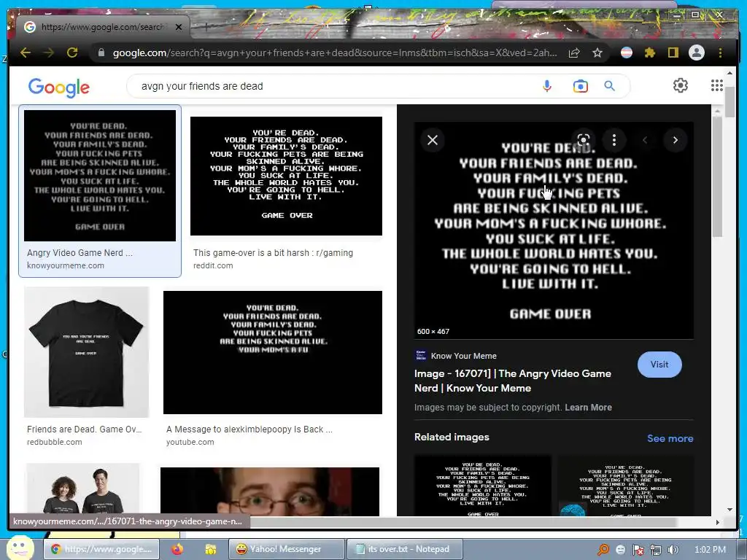Go to previous image with left chevron
This screenshot has width=747, height=560.
coord(645,140)
